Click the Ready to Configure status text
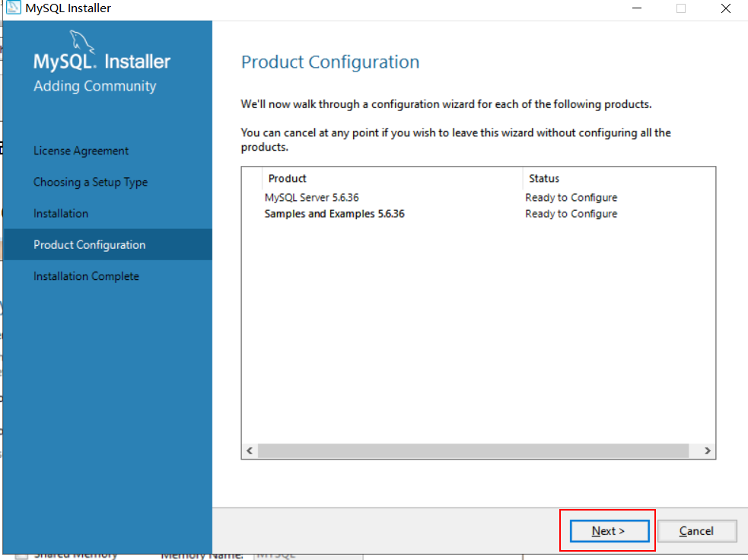748x560 pixels. [571, 197]
